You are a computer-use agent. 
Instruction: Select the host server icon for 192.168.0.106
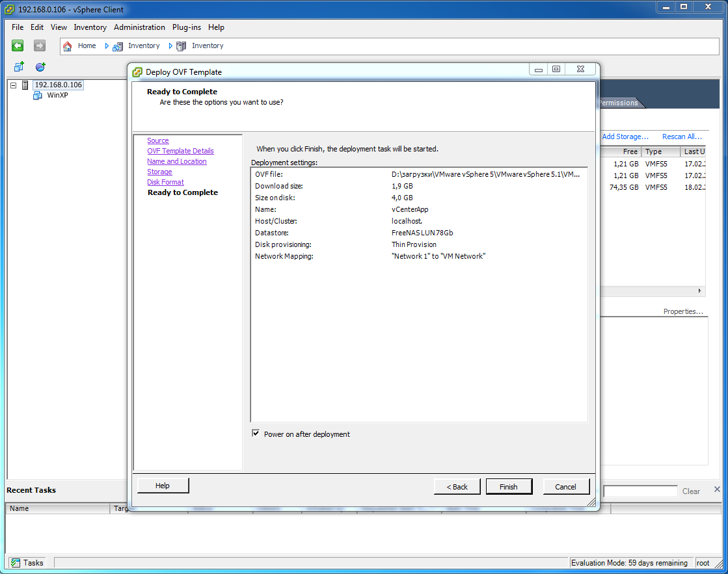tap(25, 85)
